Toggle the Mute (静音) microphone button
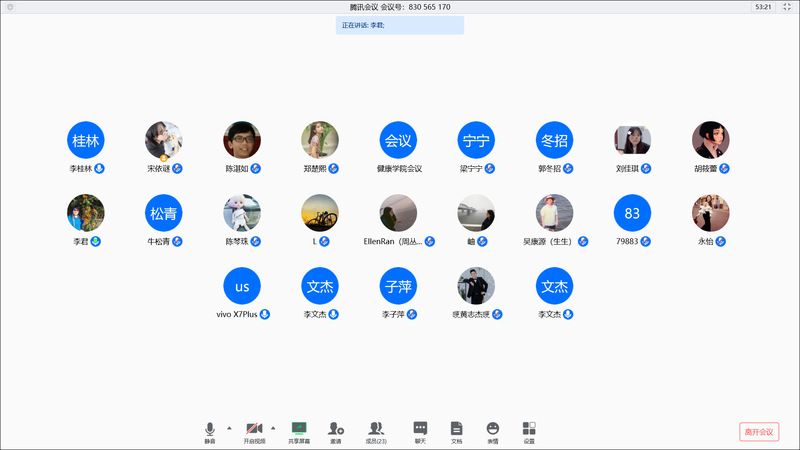 (x=210, y=431)
